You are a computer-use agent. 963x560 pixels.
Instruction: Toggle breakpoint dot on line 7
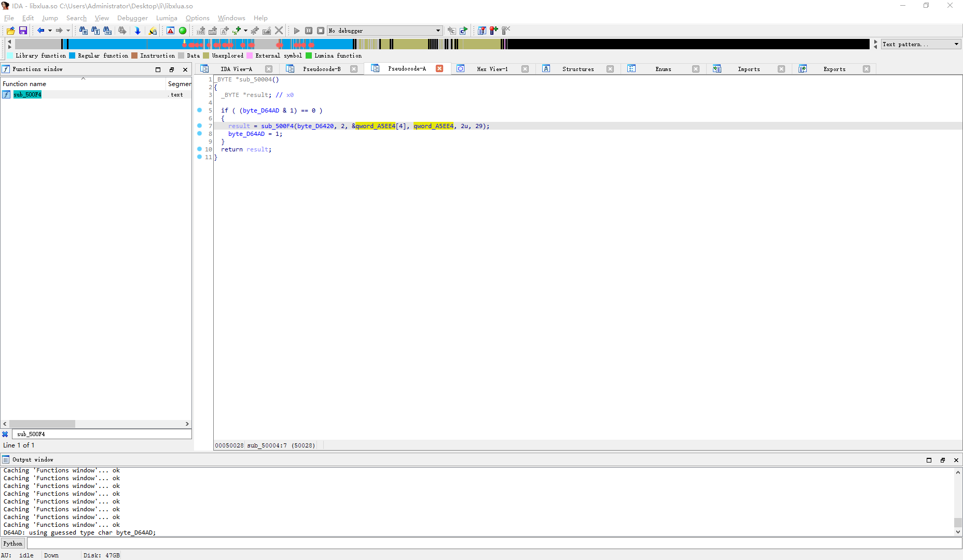click(200, 126)
